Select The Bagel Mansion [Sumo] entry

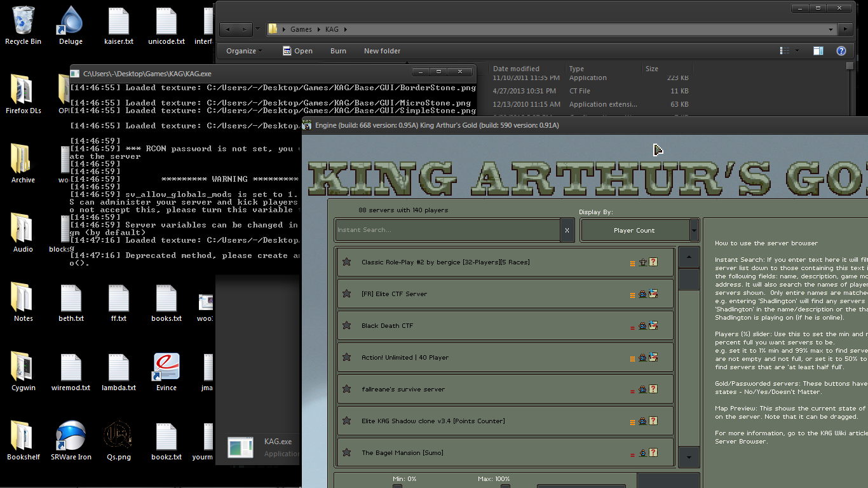(505, 452)
